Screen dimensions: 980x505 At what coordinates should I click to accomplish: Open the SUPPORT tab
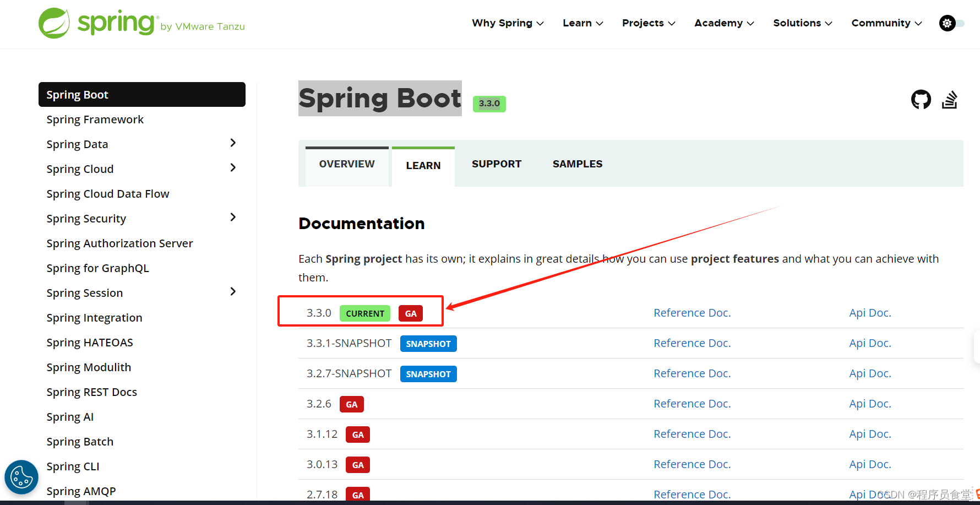point(496,164)
